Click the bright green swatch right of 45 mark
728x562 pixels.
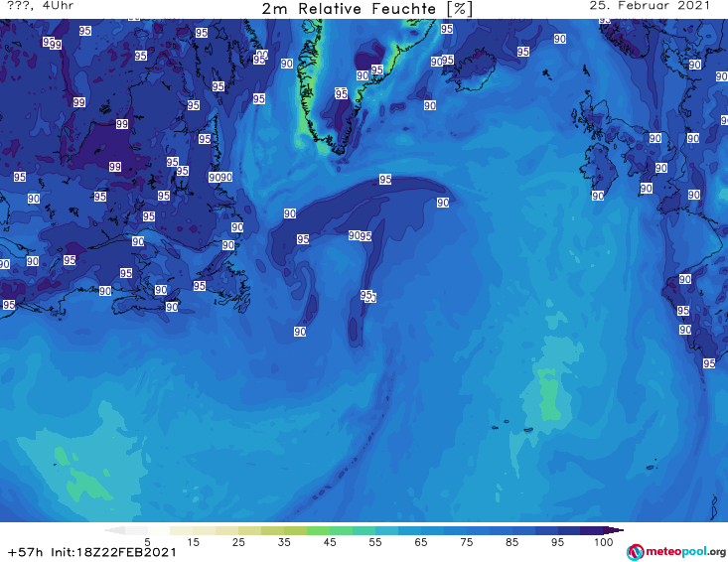342,530
